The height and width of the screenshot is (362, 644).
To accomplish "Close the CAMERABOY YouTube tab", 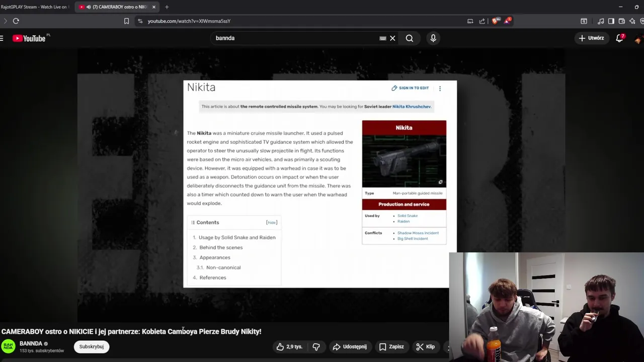I will [x=154, y=7].
